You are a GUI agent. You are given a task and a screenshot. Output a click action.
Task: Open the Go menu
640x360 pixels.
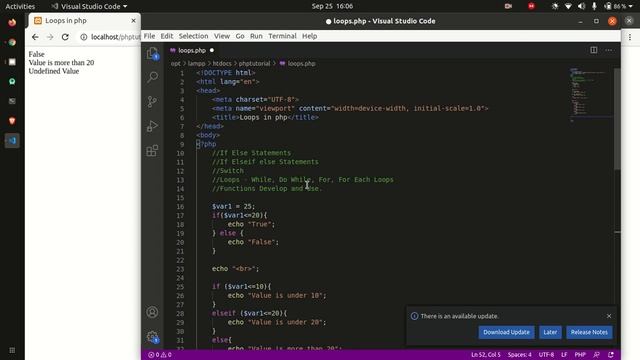coord(240,36)
